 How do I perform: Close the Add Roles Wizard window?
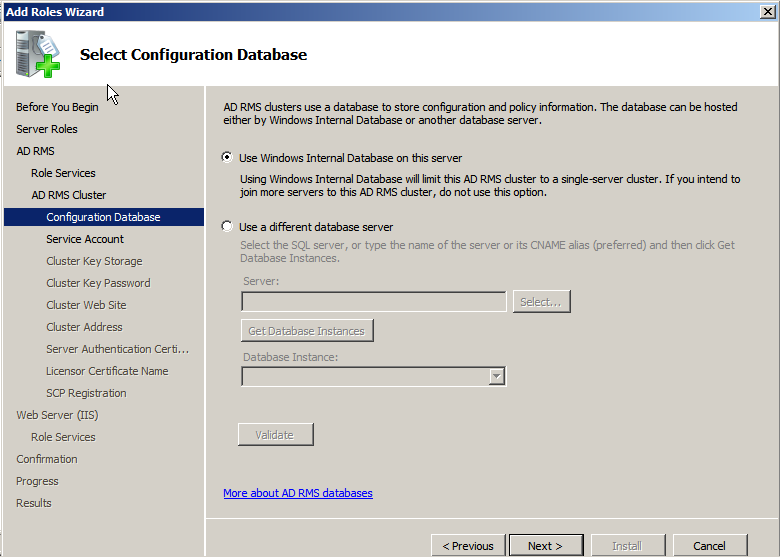[768, 11]
